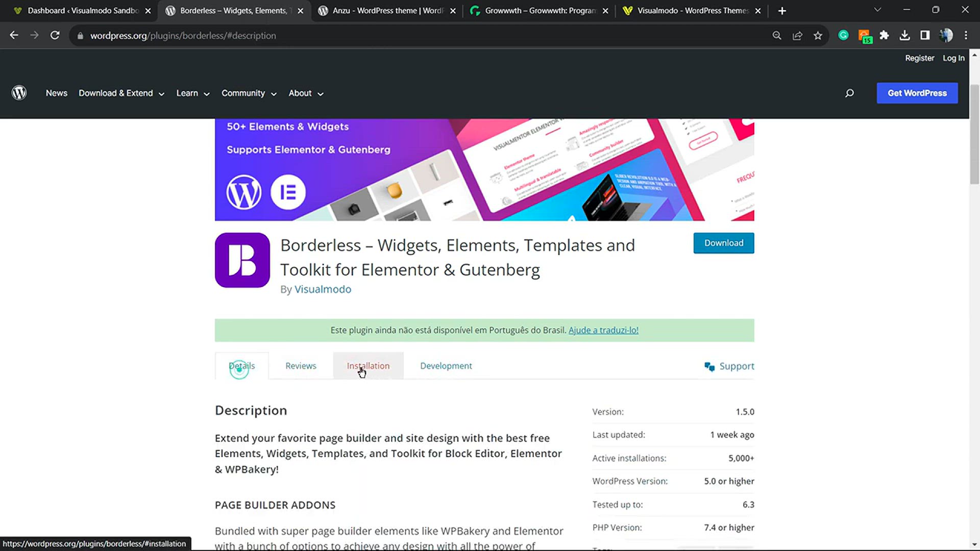980x551 pixels.
Task: Open the browser profile avatar
Action: (946, 35)
